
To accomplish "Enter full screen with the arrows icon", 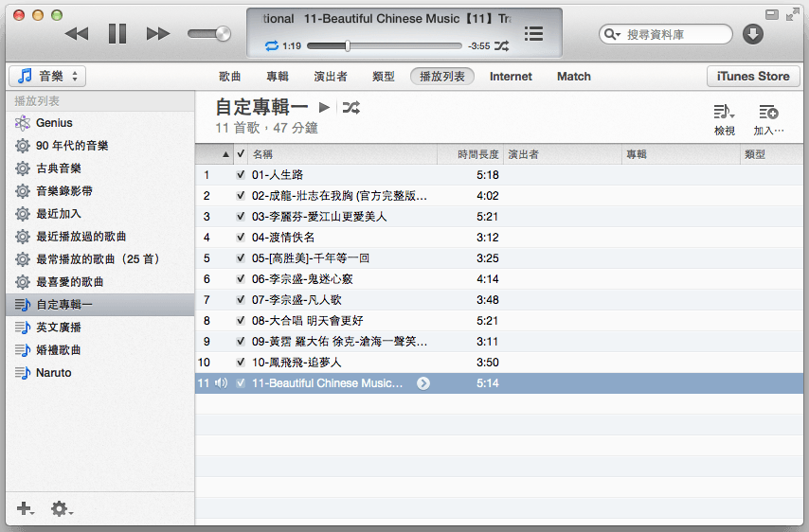I will click(x=792, y=14).
